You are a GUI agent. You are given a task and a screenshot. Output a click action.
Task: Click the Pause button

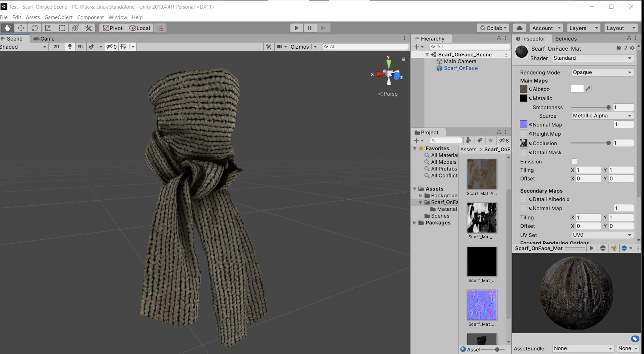(x=310, y=28)
